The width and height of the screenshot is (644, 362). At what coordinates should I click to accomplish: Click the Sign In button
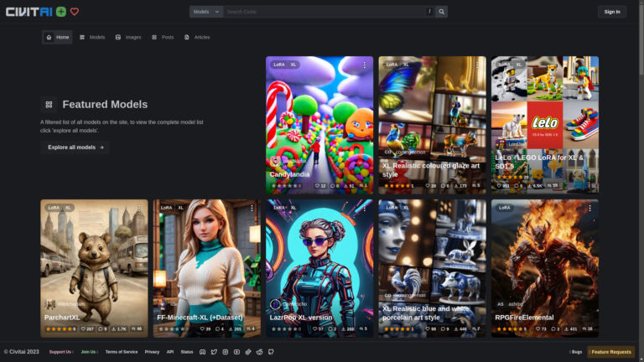pyautogui.click(x=611, y=12)
